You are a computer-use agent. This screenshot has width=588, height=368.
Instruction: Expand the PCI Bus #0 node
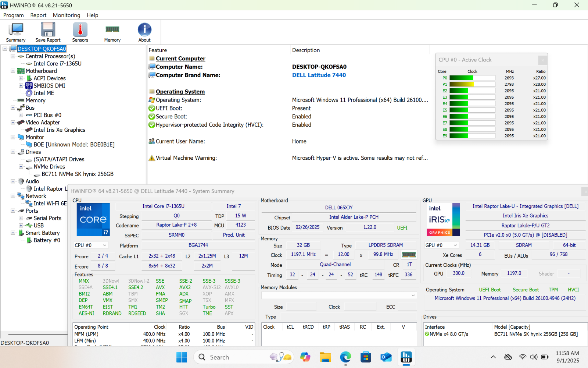21,115
